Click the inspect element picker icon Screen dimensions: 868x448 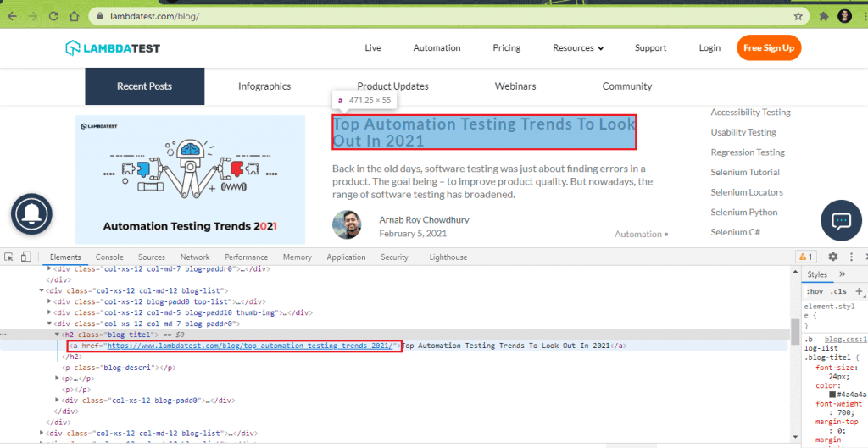(x=8, y=257)
